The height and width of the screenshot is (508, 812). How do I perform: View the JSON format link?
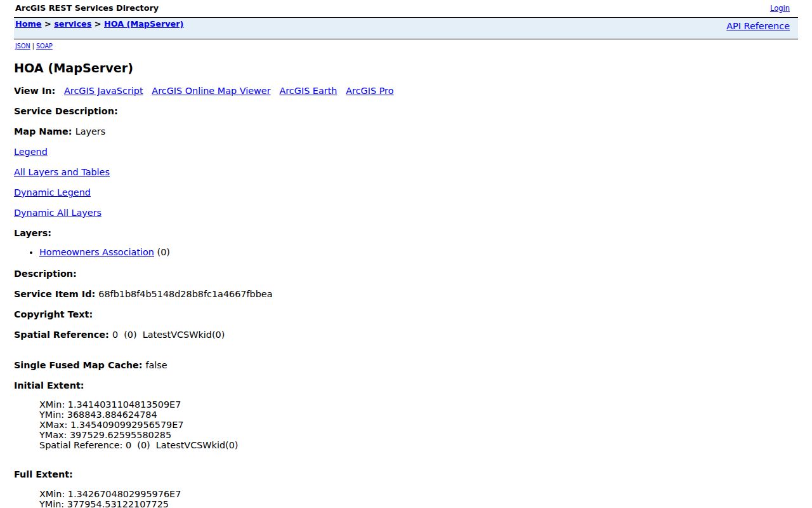(23, 46)
